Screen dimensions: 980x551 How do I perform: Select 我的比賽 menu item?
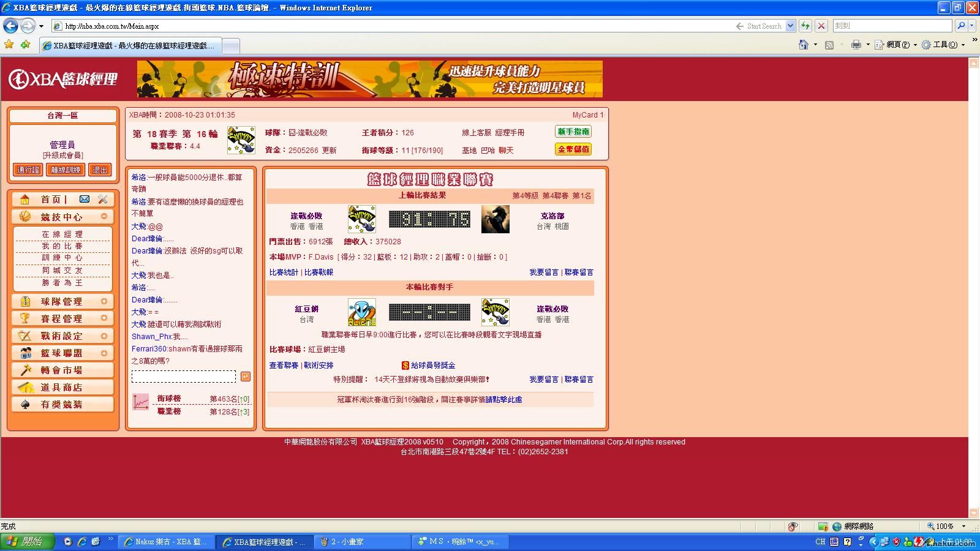[x=62, y=246]
